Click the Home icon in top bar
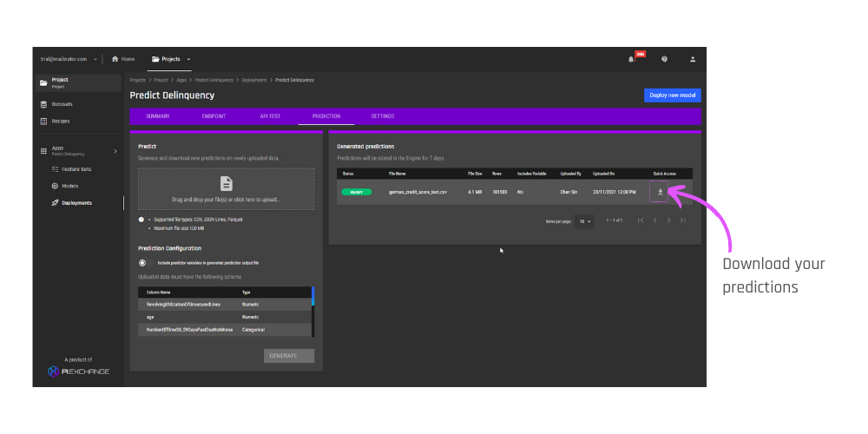 pyautogui.click(x=115, y=59)
